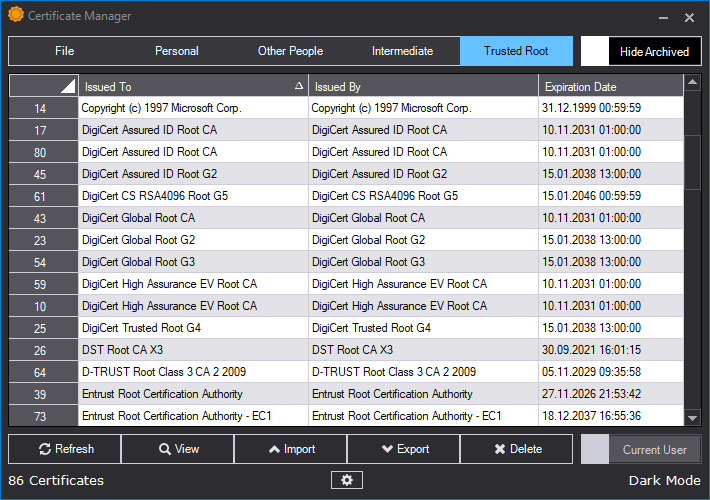This screenshot has width=710, height=500.
Task: Select row header 14
Action: [43, 108]
